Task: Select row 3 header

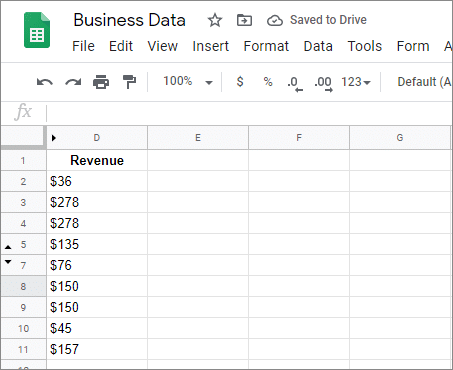Action: click(x=23, y=202)
